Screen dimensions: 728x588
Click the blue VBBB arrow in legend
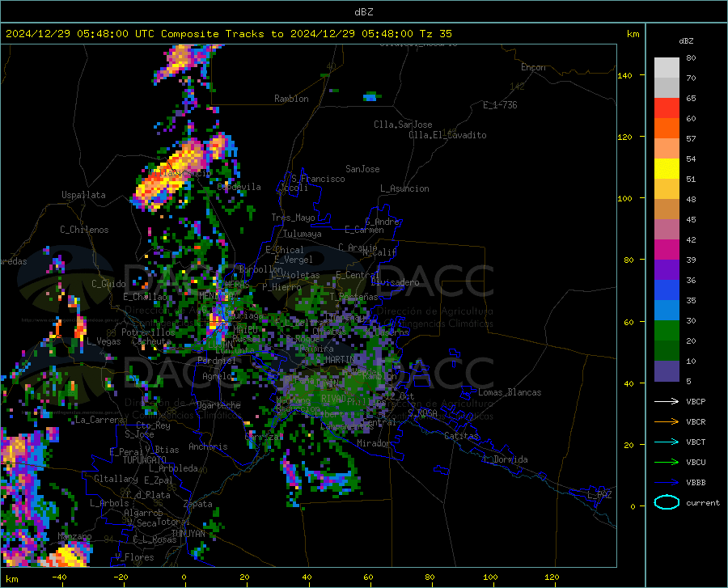pyautogui.click(x=667, y=482)
